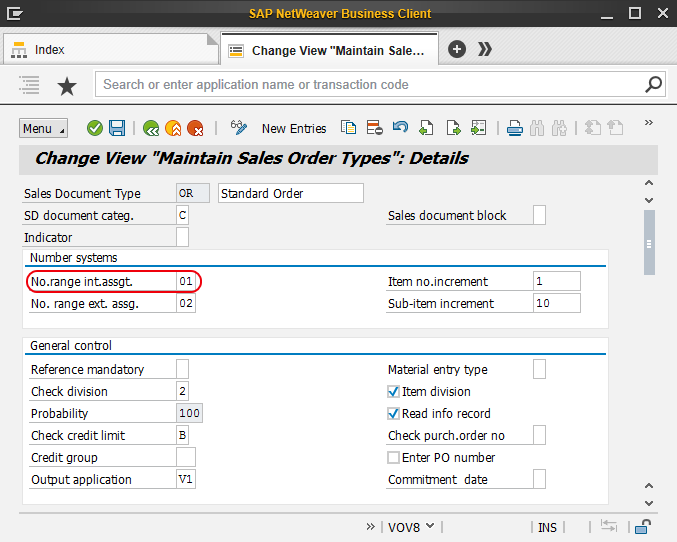Click the Copy As icon
Screen dimensions: 677x542
click(x=348, y=128)
